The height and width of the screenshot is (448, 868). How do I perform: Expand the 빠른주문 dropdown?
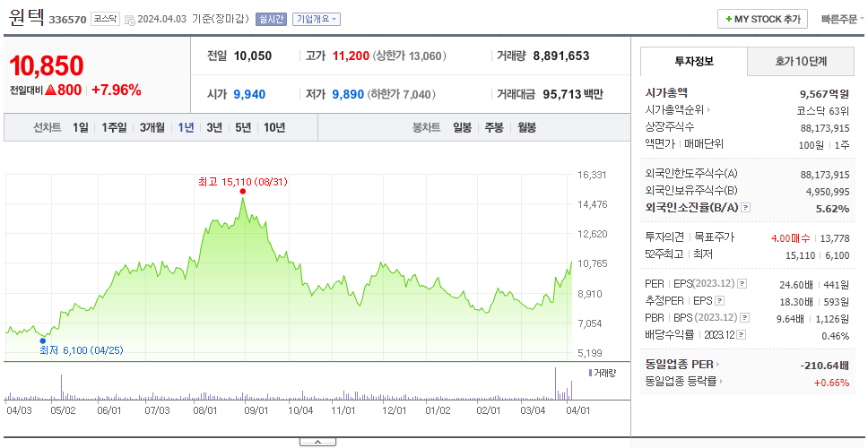pos(843,19)
